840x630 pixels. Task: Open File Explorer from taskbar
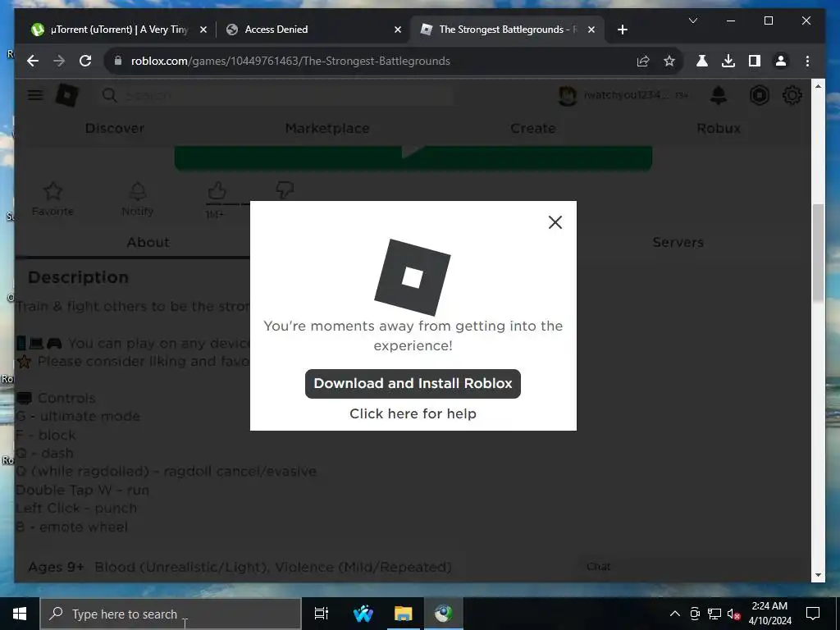[403, 614]
